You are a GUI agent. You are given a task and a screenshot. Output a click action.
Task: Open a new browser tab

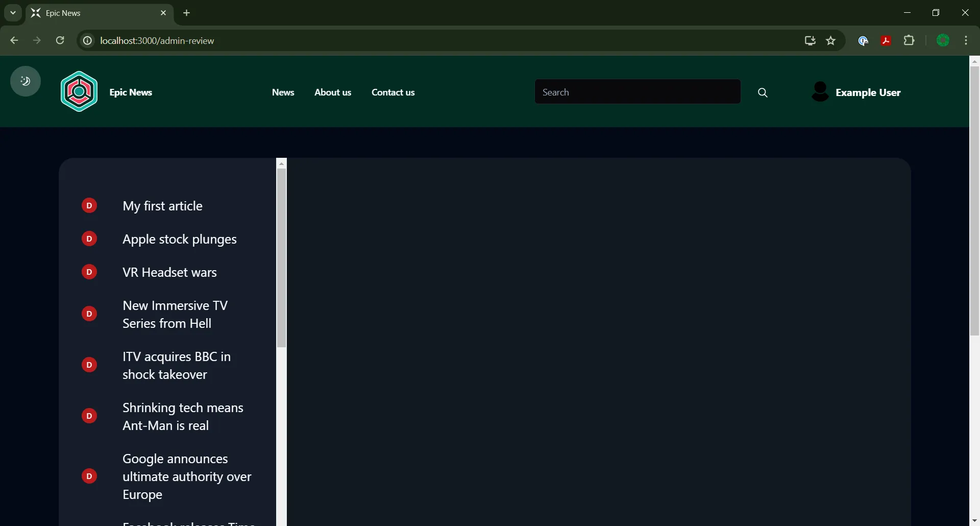tap(187, 13)
